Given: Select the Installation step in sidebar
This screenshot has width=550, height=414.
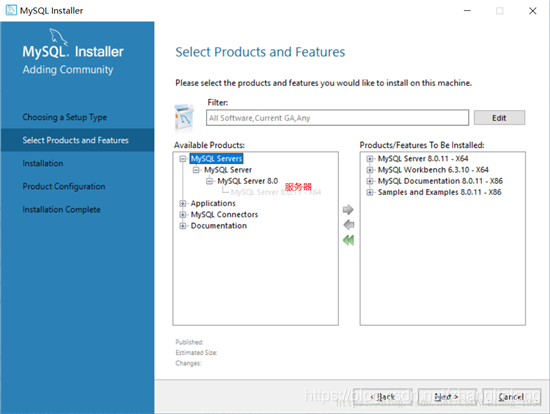Looking at the screenshot, I should 43,163.
